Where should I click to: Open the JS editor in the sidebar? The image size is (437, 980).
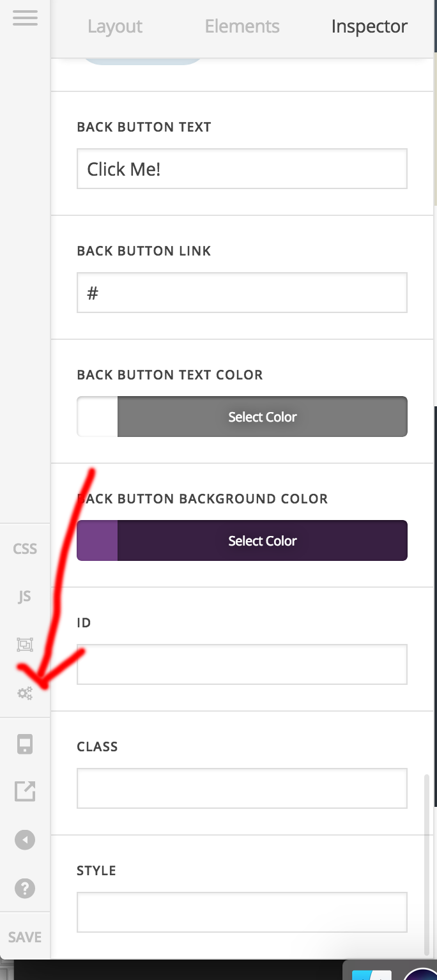click(x=24, y=596)
